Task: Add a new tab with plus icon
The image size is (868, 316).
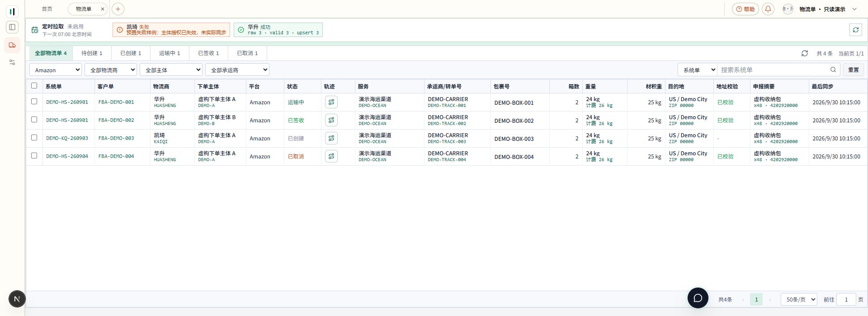Action: pos(118,9)
